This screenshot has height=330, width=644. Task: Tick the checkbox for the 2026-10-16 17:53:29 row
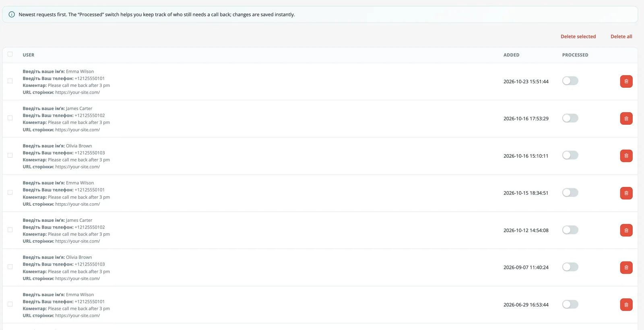(x=10, y=118)
